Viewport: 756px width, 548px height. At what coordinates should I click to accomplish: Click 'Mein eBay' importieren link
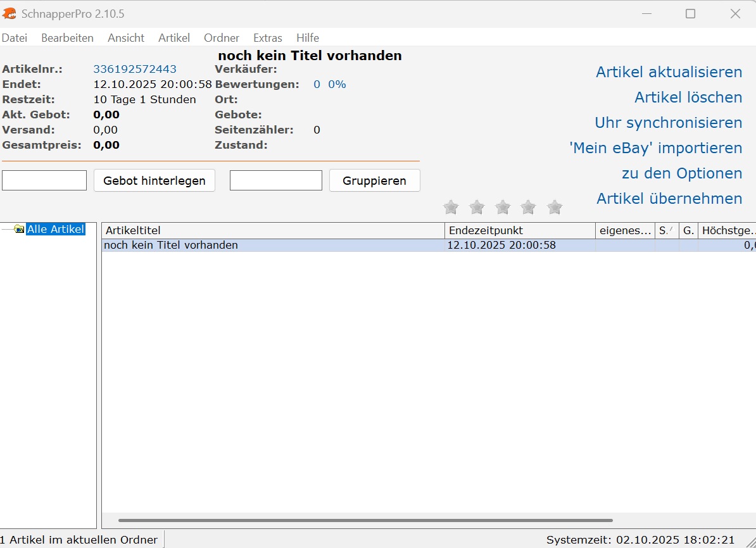coord(655,148)
